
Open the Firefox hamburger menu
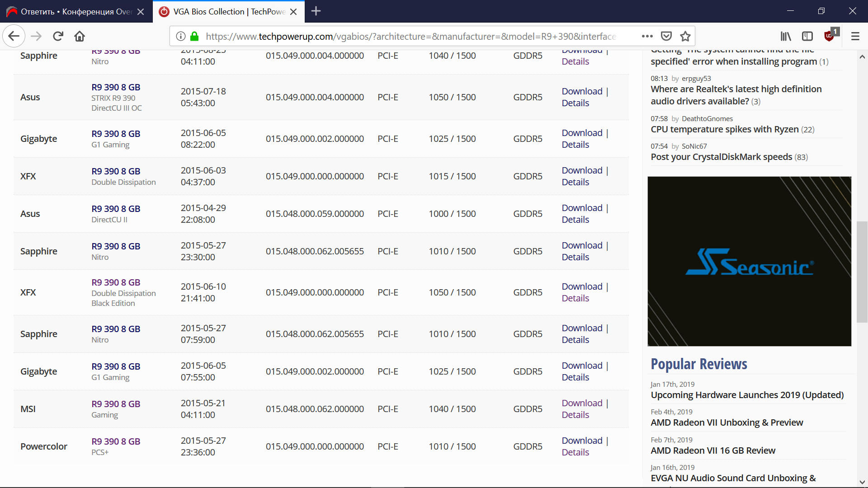(855, 36)
